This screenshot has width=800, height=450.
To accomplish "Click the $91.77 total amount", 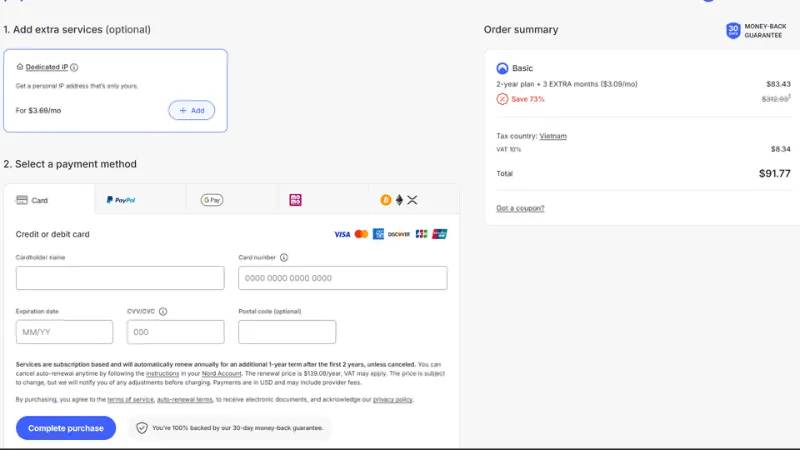I will point(774,173).
